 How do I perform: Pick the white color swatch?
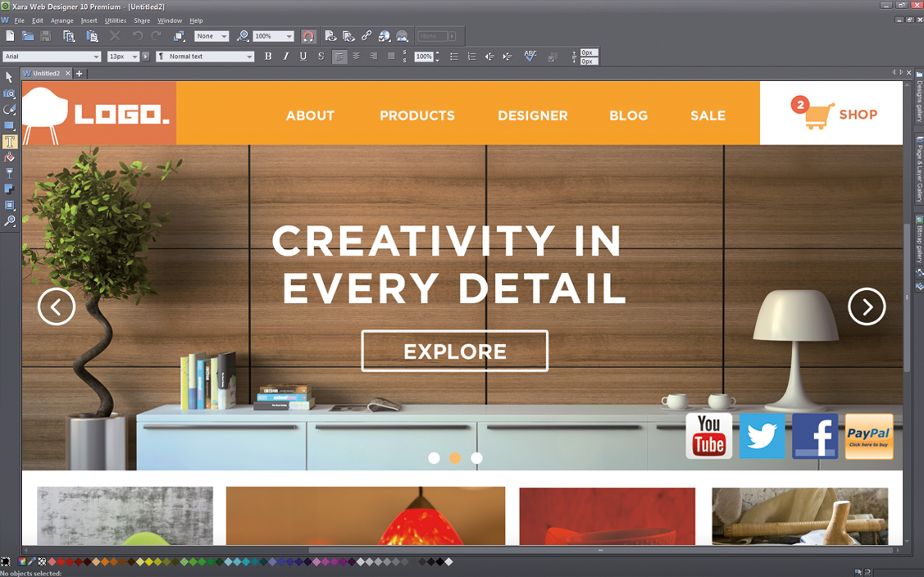[x=448, y=562]
